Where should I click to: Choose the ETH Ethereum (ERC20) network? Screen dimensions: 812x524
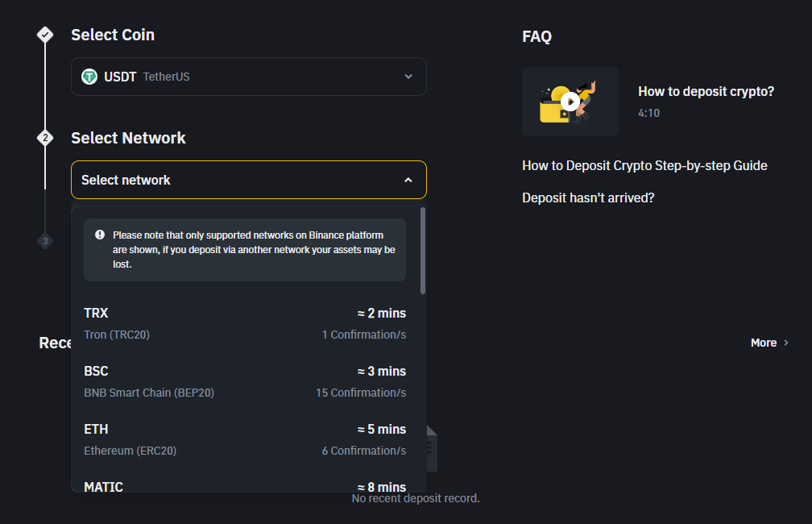pyautogui.click(x=245, y=439)
